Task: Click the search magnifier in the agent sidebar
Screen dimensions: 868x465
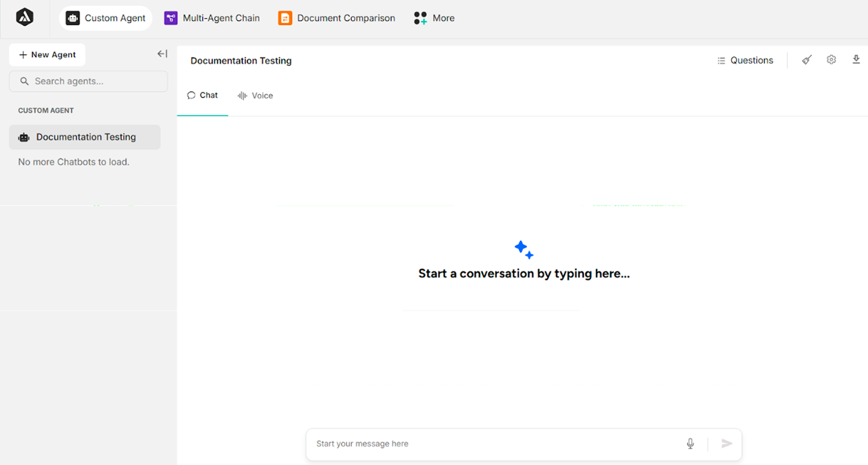Action: click(x=24, y=81)
